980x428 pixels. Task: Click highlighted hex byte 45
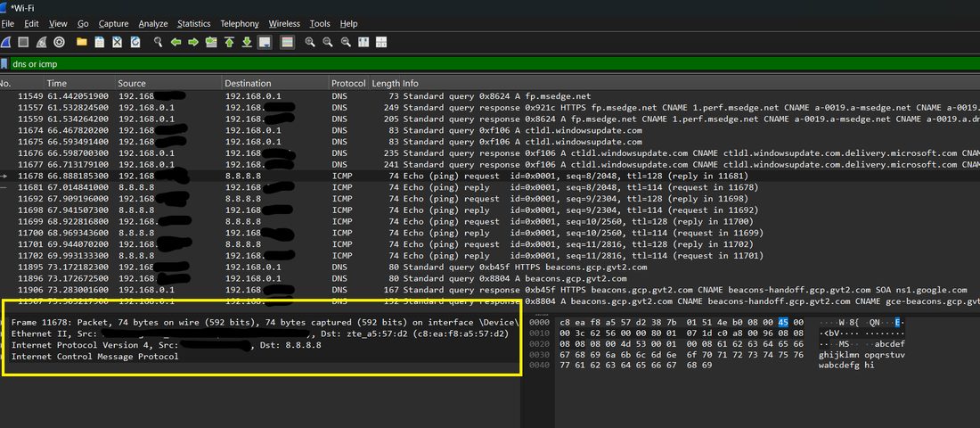click(783, 322)
